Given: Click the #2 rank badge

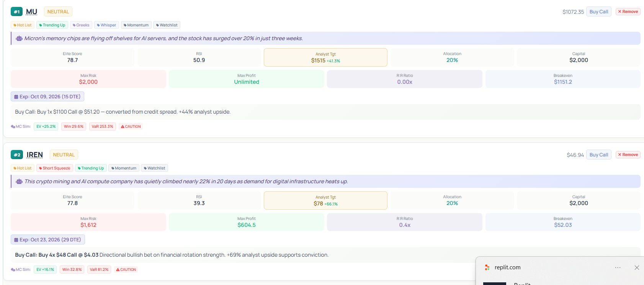Looking at the screenshot, I should 17,155.
